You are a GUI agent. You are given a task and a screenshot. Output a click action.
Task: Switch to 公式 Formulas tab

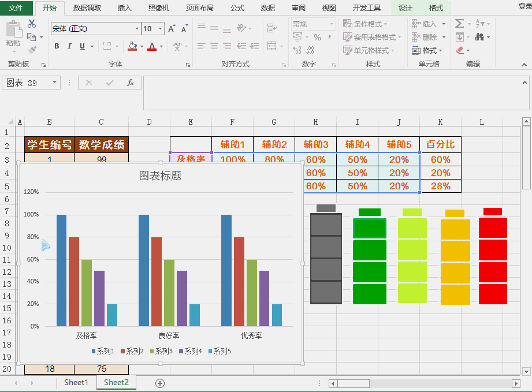tap(237, 8)
